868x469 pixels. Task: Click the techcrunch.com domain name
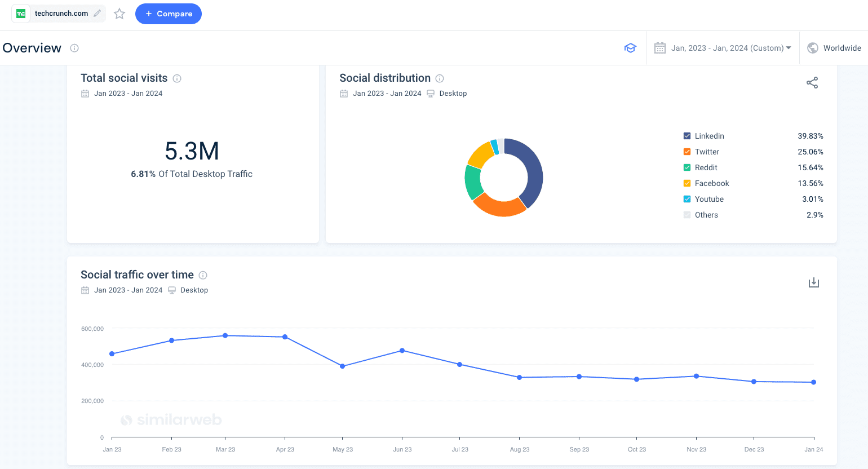tap(61, 14)
